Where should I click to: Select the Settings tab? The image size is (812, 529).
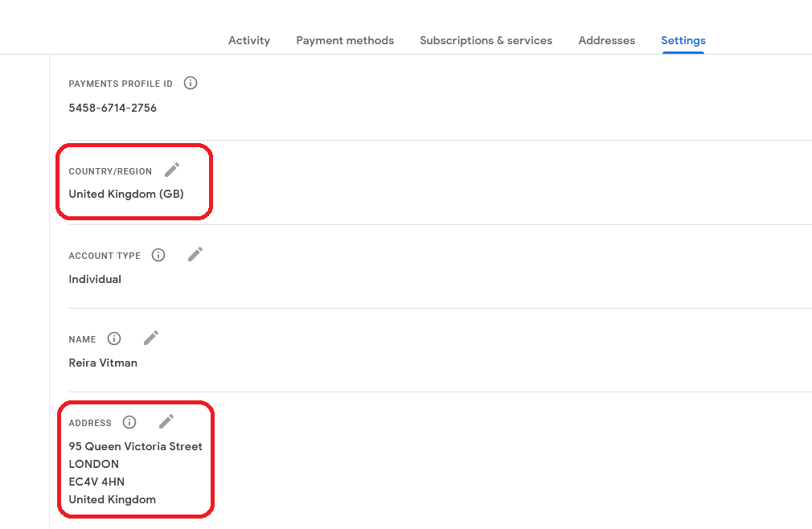[x=683, y=40]
